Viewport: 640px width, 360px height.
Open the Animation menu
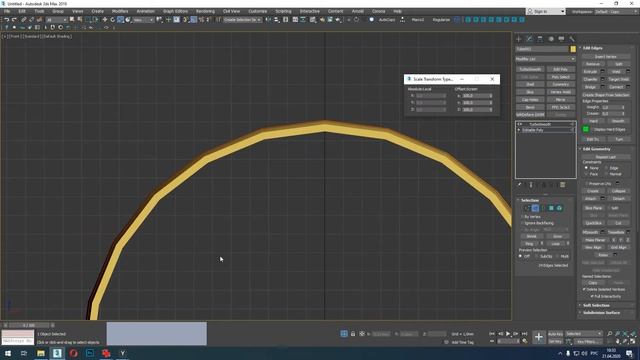[x=145, y=11]
